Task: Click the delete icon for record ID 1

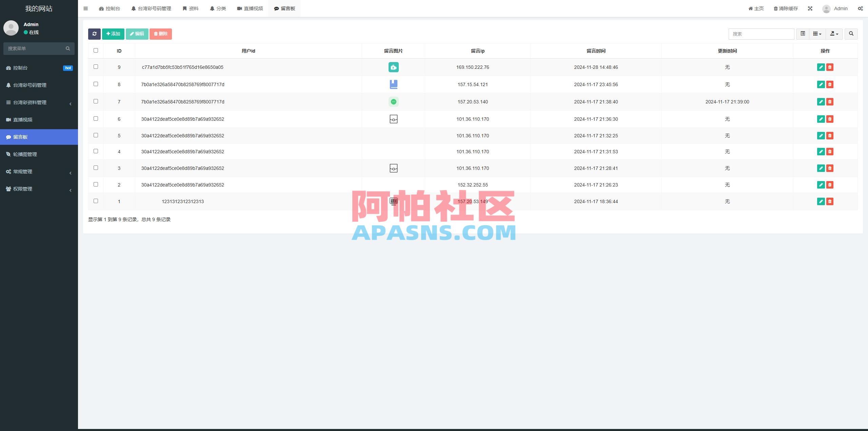Action: tap(830, 201)
